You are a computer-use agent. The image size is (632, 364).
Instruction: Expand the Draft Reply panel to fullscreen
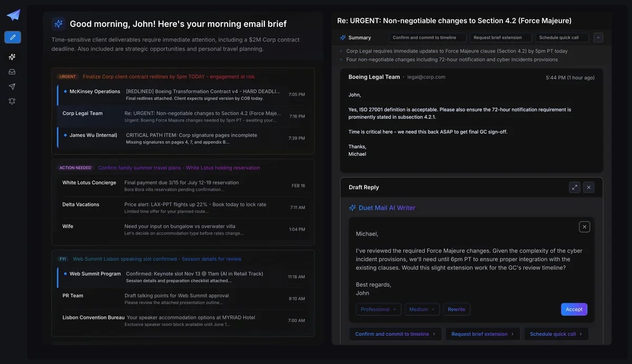pyautogui.click(x=574, y=187)
